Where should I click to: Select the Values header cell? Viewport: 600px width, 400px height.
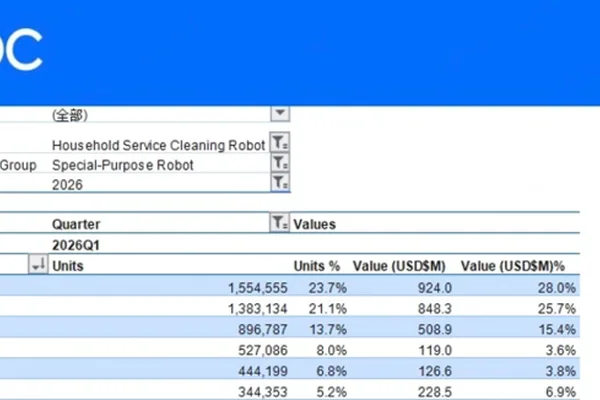315,224
